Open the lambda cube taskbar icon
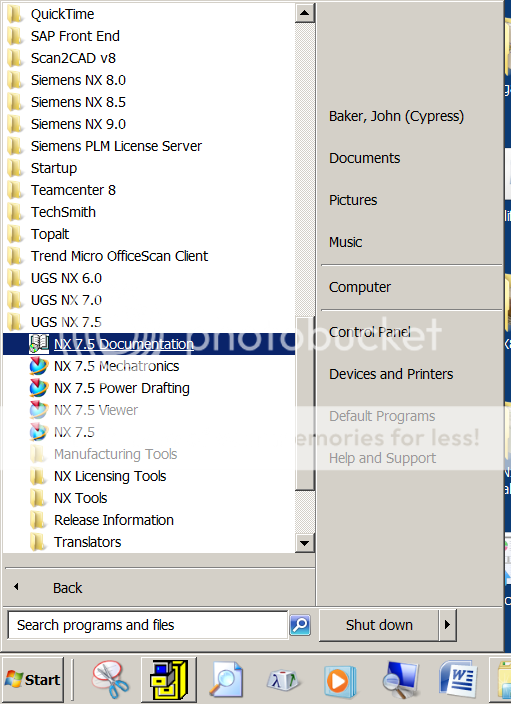 coord(283,681)
